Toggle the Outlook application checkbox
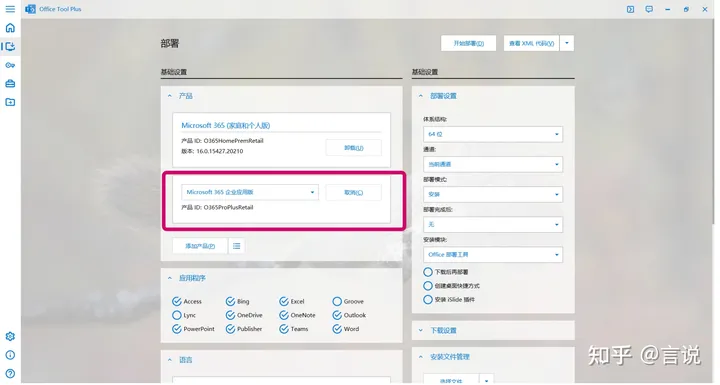720x385 pixels. [x=337, y=315]
